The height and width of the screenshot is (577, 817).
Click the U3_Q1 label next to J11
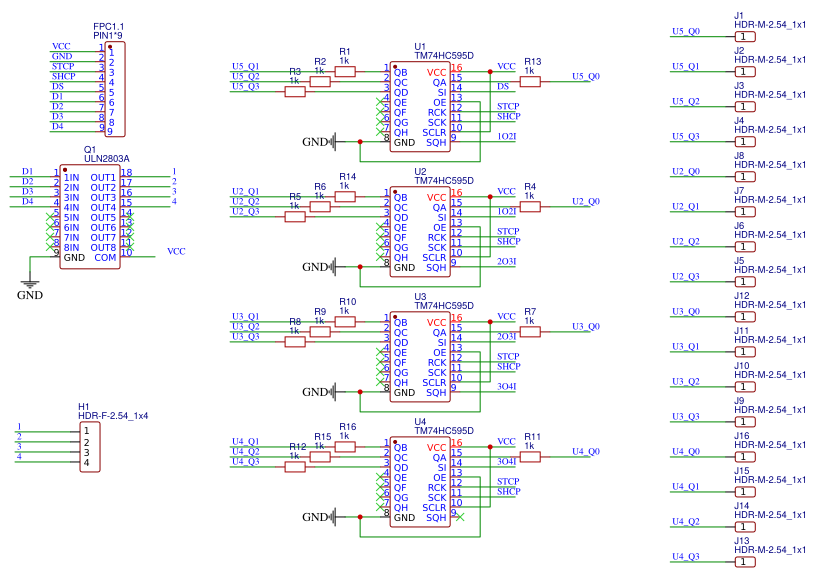(x=686, y=347)
